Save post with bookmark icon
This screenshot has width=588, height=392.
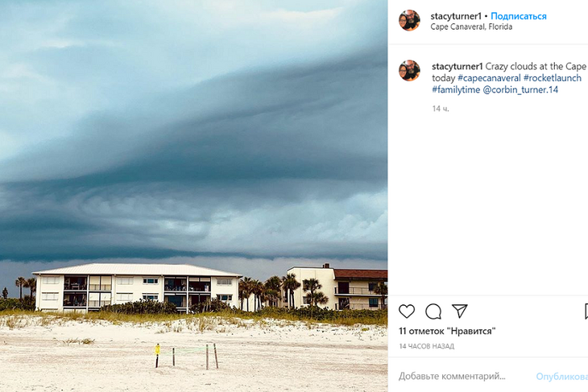pos(586,312)
